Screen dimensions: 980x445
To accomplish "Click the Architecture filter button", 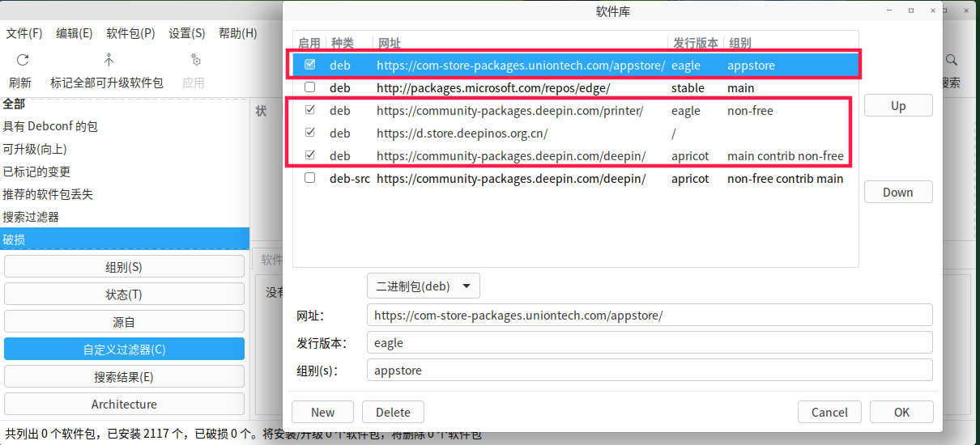I will coord(124,404).
